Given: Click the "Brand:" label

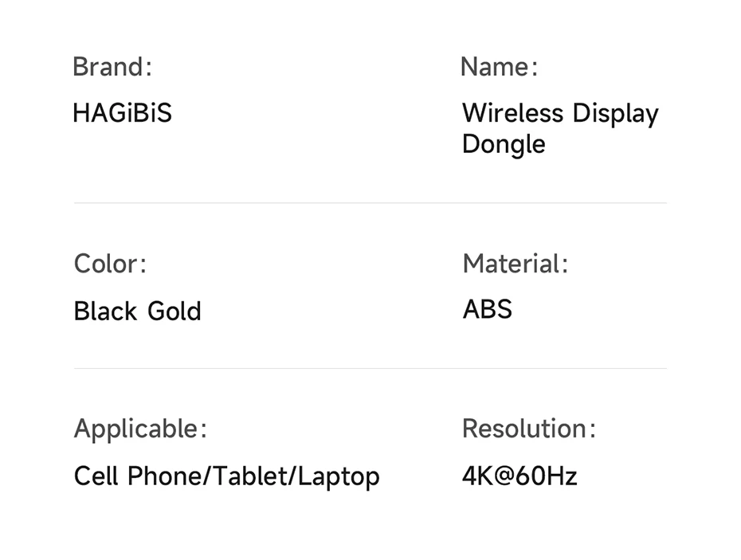Looking at the screenshot, I should point(112,67).
